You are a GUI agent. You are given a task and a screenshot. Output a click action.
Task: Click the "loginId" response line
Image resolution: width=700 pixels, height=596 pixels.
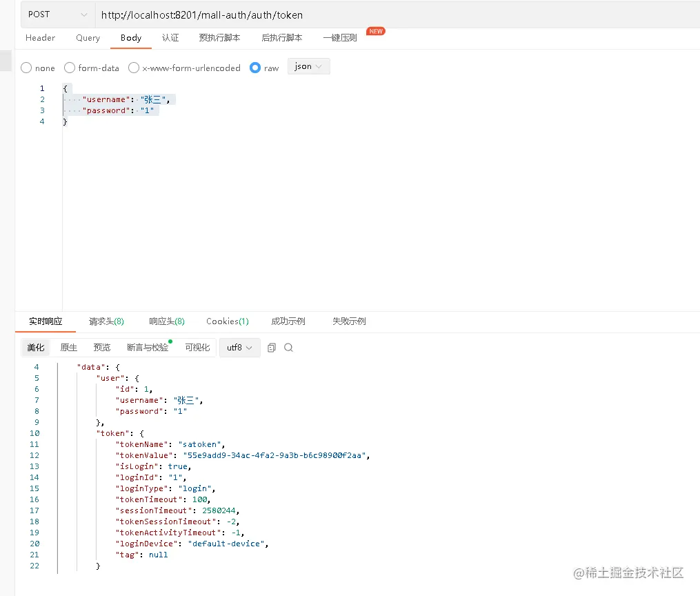coord(151,477)
